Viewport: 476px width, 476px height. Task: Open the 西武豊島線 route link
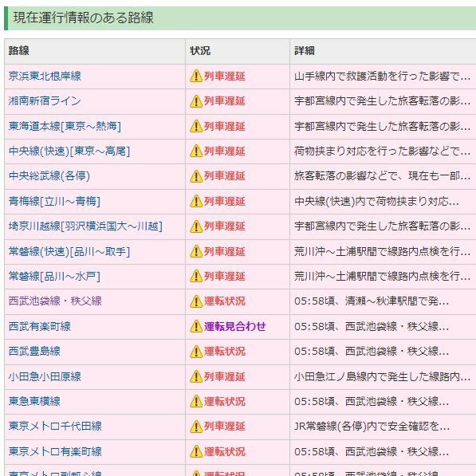(x=34, y=352)
